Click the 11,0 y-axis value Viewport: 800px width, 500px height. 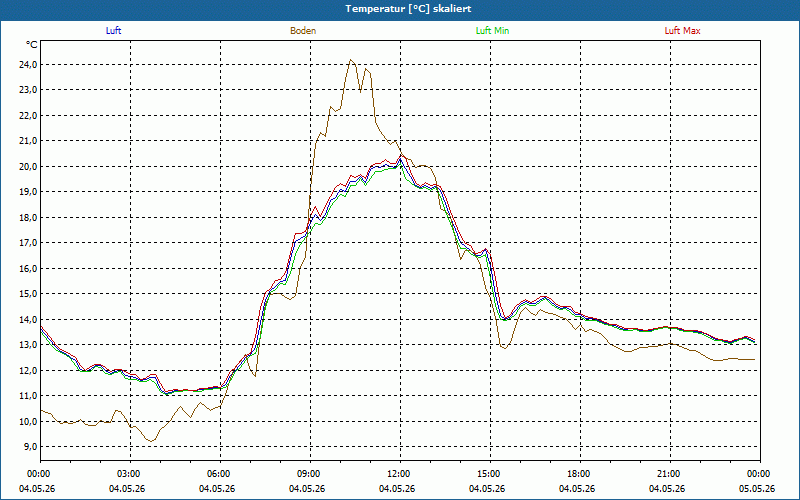[29, 396]
